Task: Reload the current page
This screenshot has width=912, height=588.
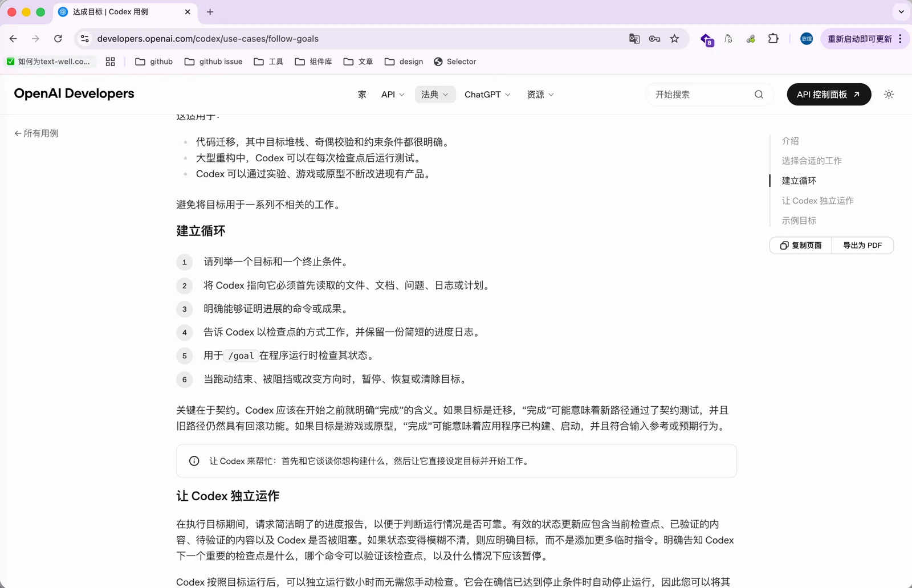Action: pyautogui.click(x=58, y=39)
